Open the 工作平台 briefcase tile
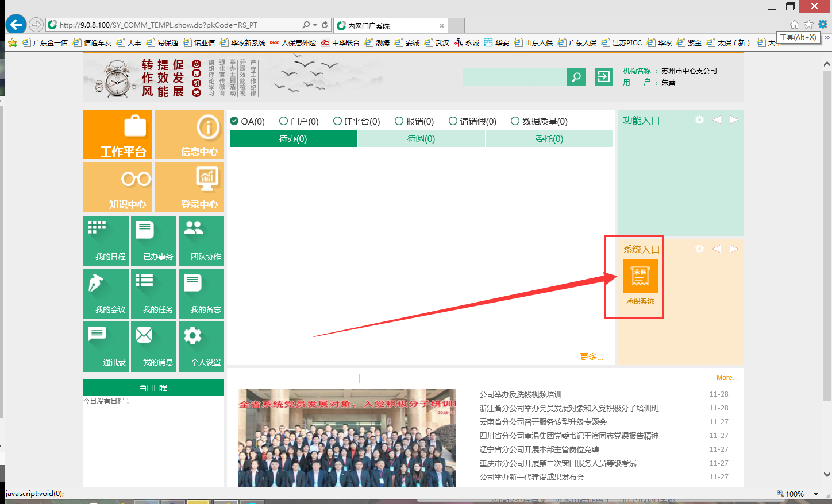 [x=118, y=134]
